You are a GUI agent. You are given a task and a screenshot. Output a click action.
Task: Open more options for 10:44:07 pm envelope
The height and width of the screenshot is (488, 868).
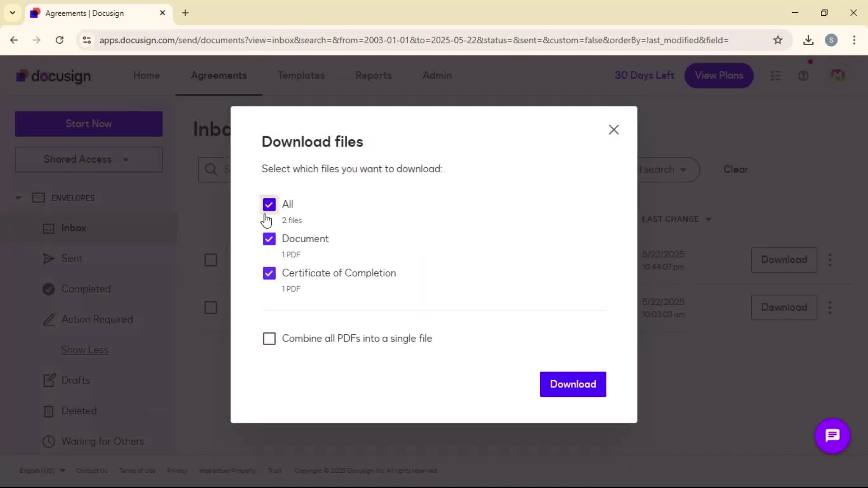[x=830, y=260]
